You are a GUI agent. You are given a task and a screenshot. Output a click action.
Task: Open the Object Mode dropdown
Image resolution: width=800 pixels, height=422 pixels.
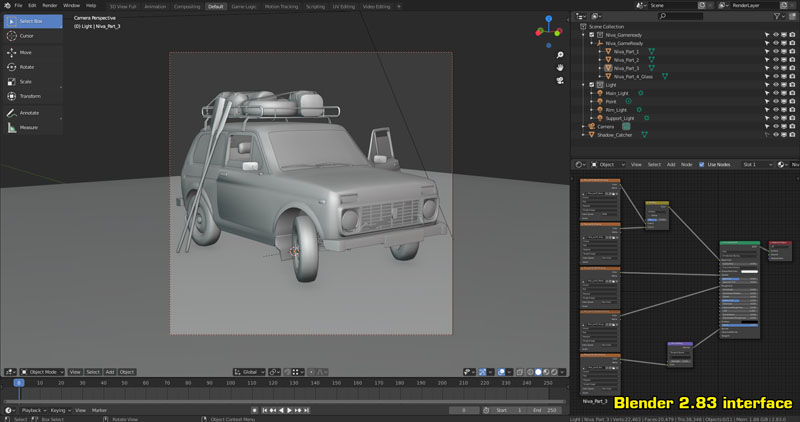coord(40,372)
